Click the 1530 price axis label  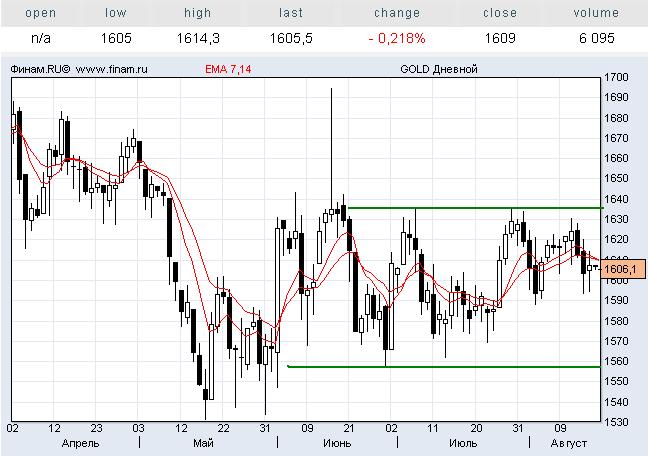(616, 422)
